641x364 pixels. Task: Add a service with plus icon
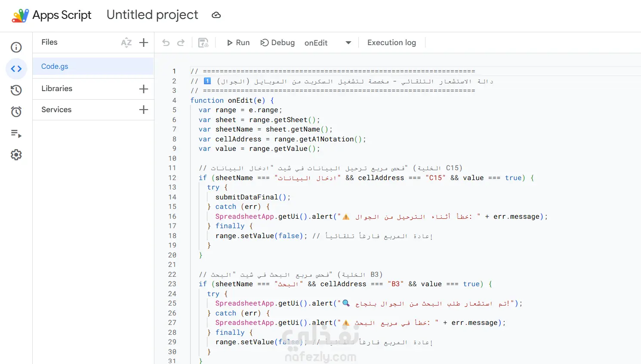[144, 110]
